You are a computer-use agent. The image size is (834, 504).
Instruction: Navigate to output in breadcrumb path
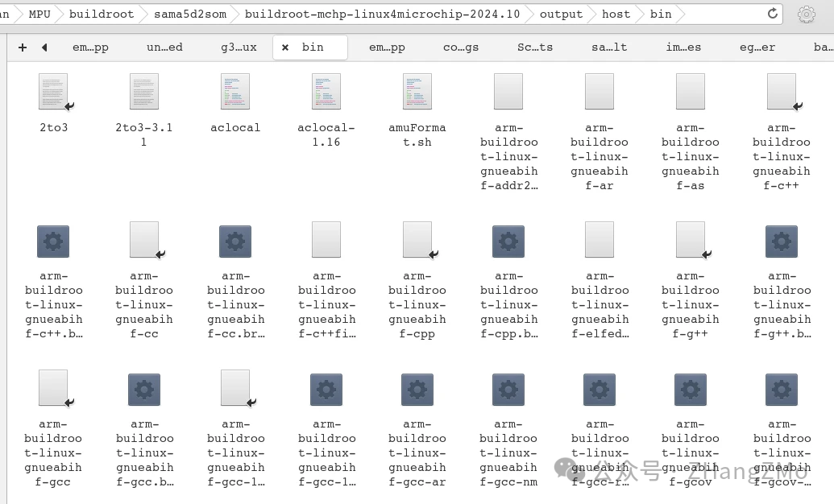(561, 14)
